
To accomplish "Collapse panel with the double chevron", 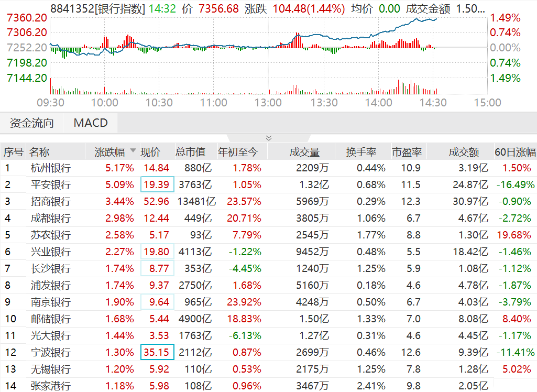I will [269, 138].
